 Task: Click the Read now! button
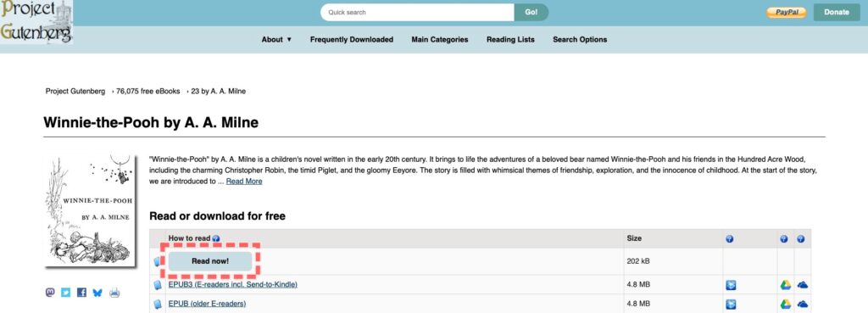pyautogui.click(x=210, y=261)
